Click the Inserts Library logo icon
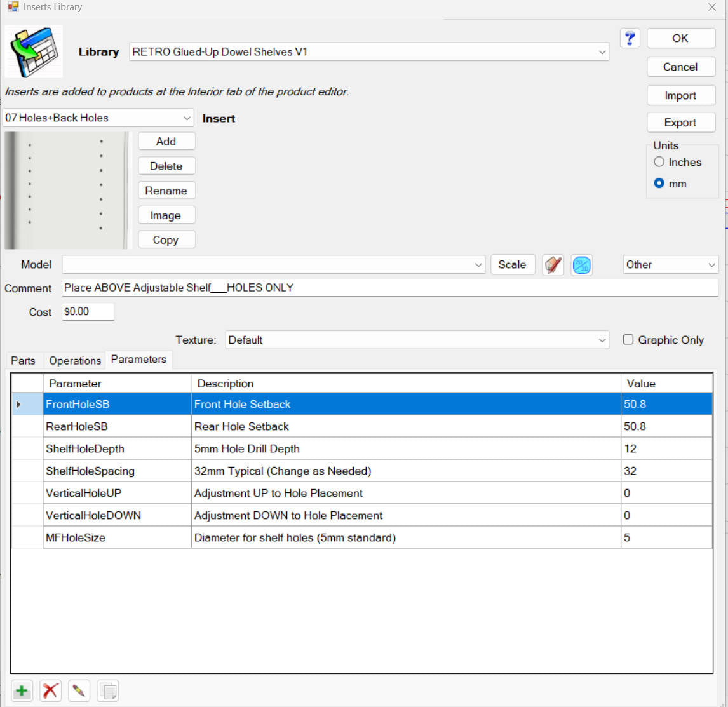This screenshot has width=728, height=707. tap(34, 51)
